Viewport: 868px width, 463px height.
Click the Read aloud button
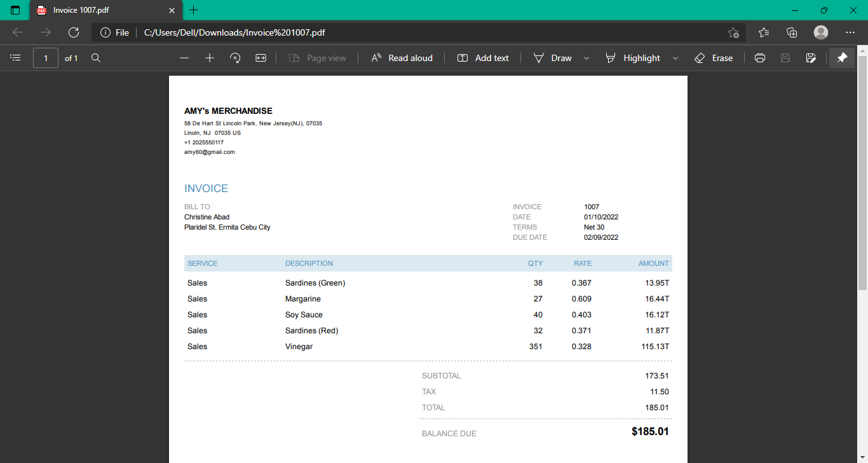tap(402, 58)
